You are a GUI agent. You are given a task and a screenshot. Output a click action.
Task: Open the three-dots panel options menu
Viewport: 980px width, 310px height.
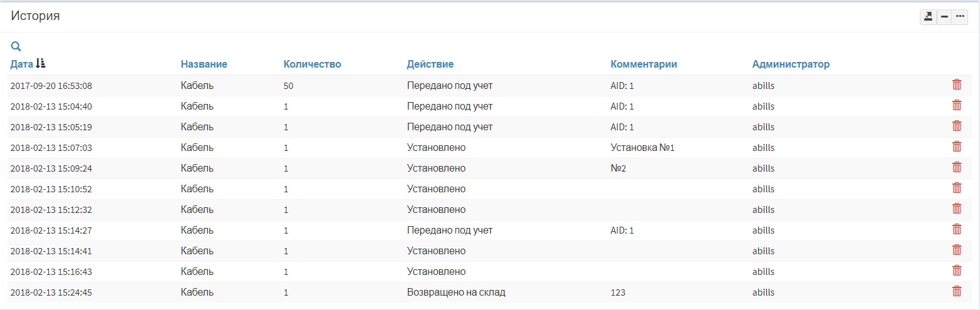[x=960, y=17]
